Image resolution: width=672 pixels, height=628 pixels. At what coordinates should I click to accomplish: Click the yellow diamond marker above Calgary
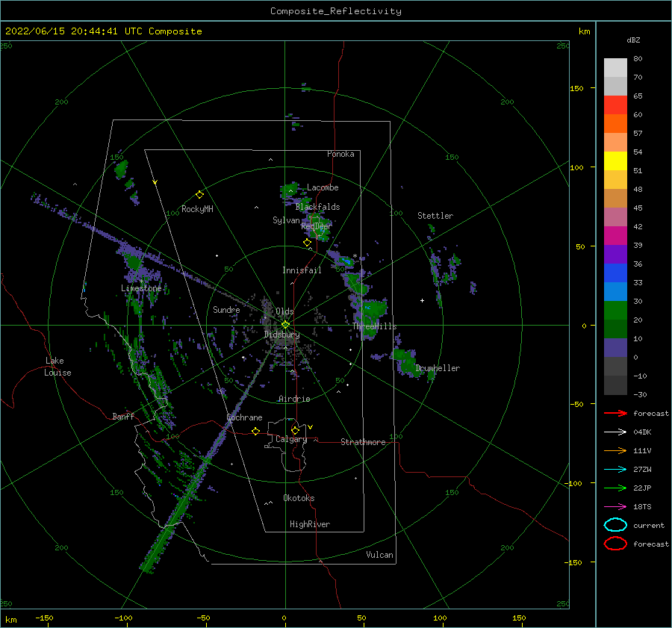click(x=295, y=430)
